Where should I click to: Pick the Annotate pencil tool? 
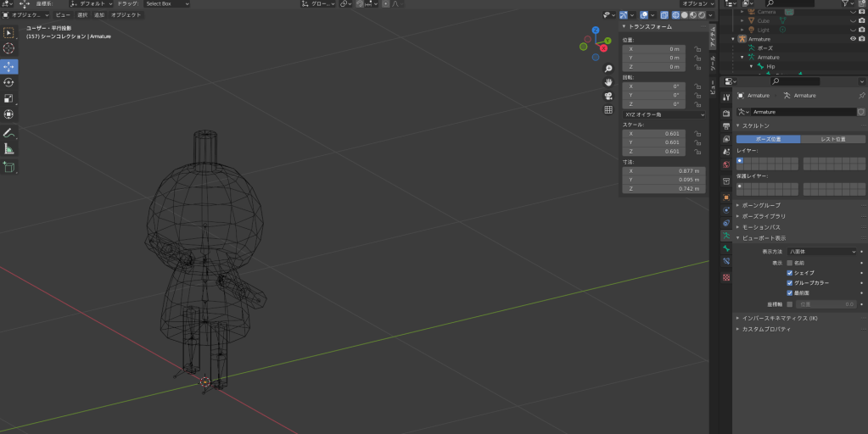pyautogui.click(x=8, y=133)
